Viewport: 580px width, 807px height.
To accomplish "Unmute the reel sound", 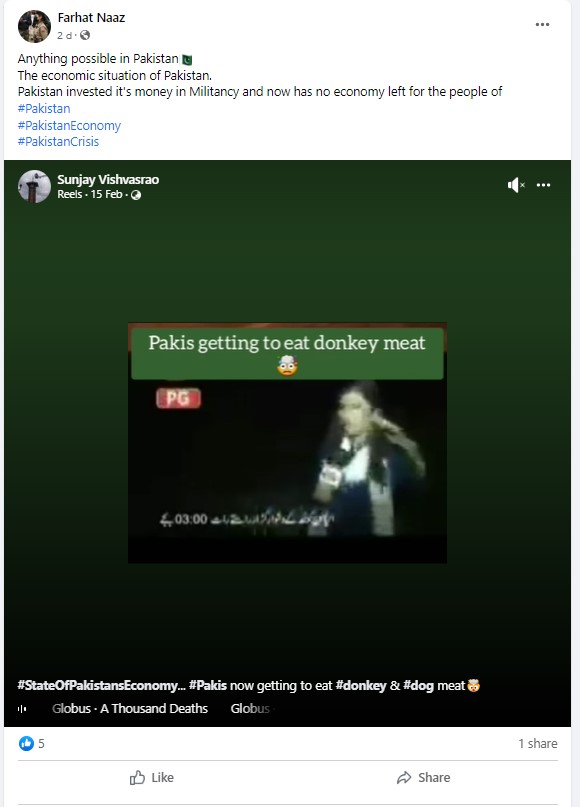I will tap(516, 185).
